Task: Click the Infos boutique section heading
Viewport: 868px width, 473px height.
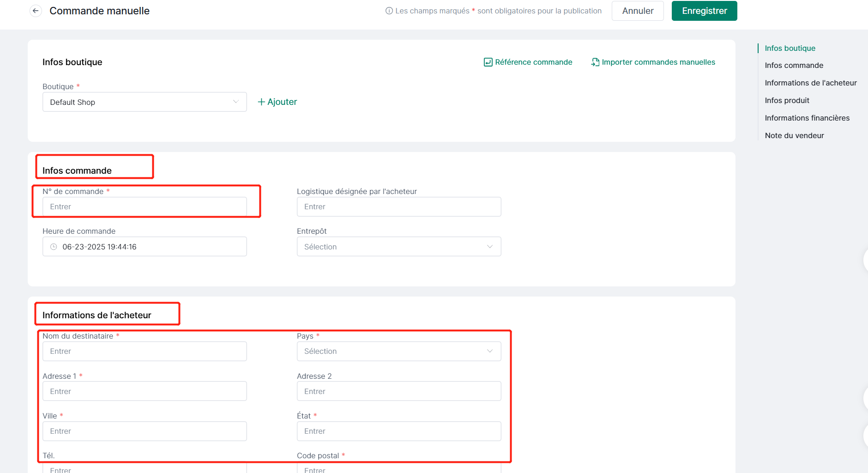Action: click(72, 62)
